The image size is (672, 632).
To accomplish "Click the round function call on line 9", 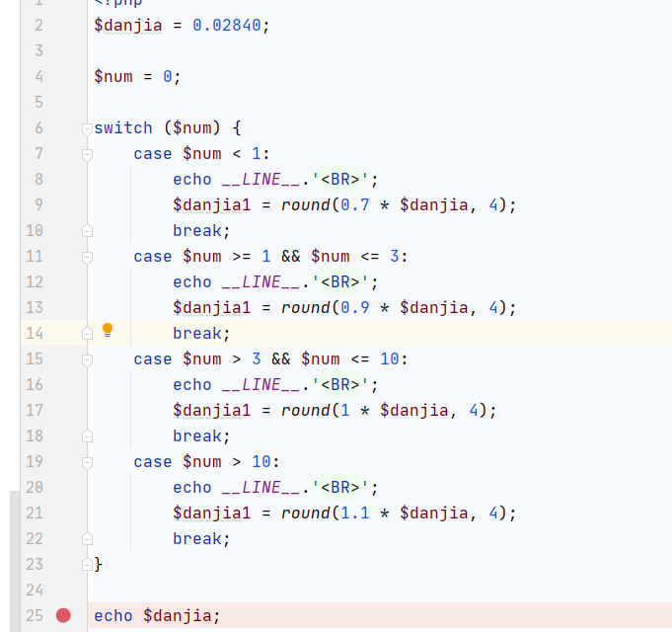I will coord(305,205).
